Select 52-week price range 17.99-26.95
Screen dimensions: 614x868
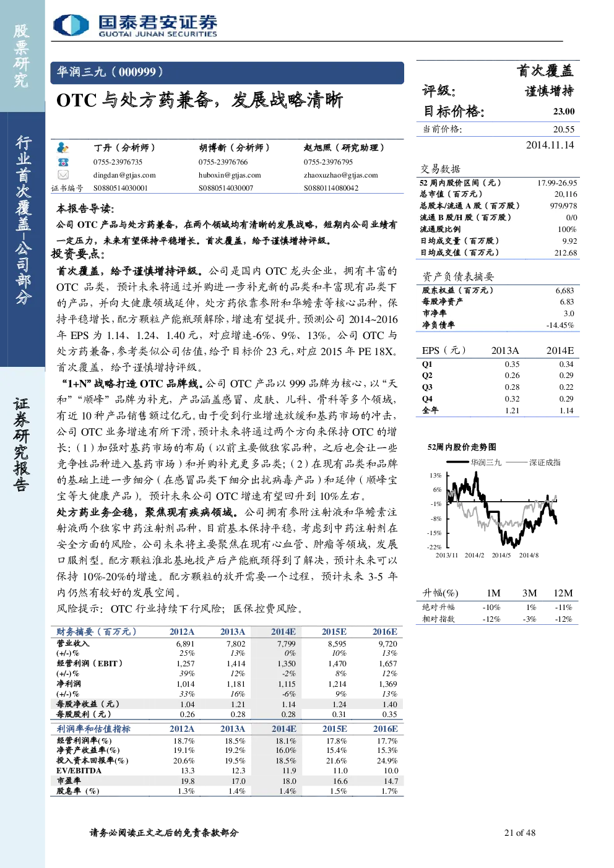pyautogui.click(x=557, y=183)
